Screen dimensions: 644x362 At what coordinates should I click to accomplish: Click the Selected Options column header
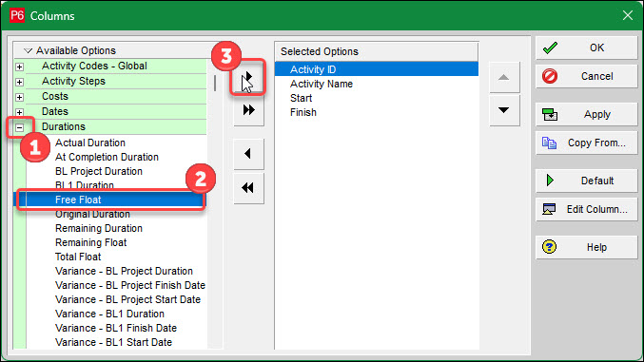[x=376, y=51]
